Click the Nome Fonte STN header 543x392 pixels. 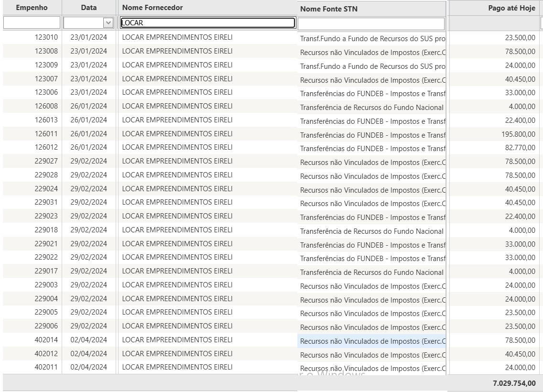329,9
